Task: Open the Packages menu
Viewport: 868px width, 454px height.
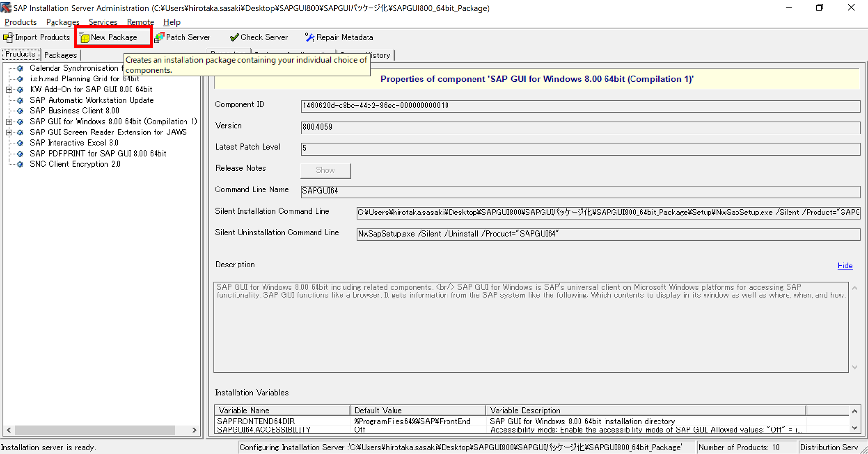Action: 62,22
